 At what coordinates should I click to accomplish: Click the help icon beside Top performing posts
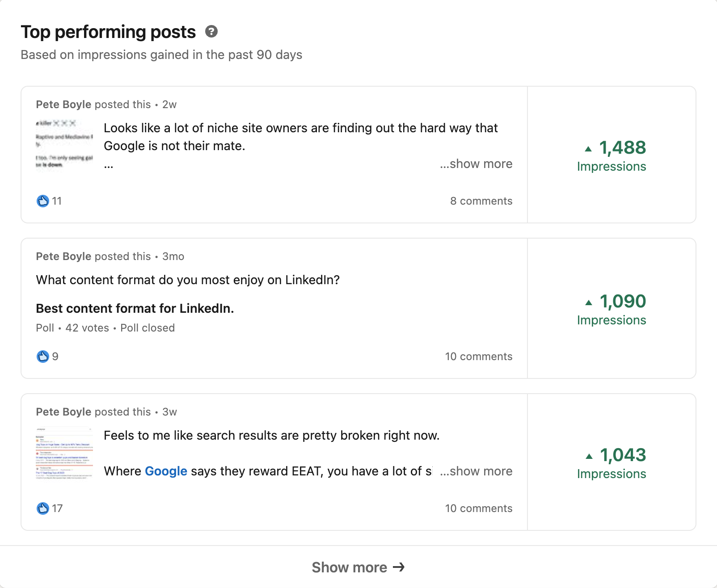point(211,32)
